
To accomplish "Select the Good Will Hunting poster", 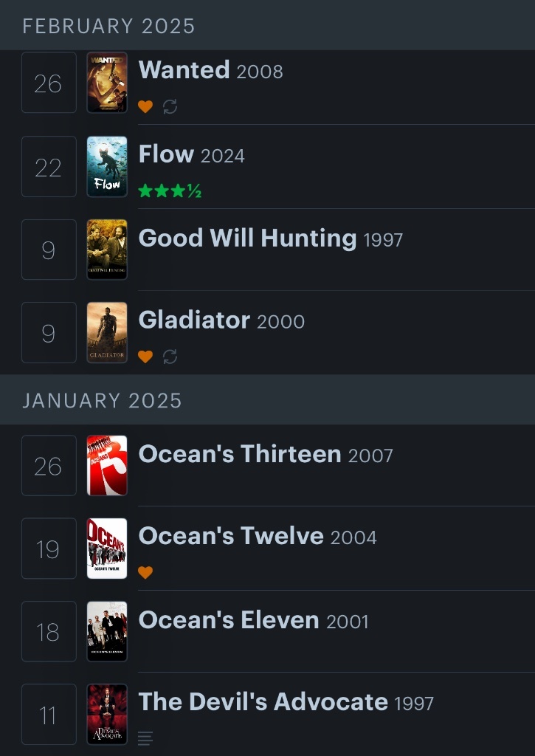I will [107, 250].
